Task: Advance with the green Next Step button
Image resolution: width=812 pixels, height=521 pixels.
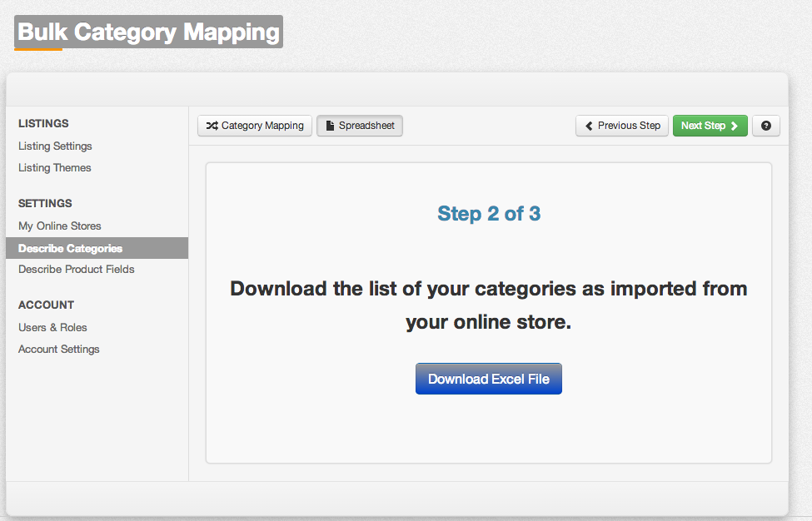Action: tap(710, 126)
